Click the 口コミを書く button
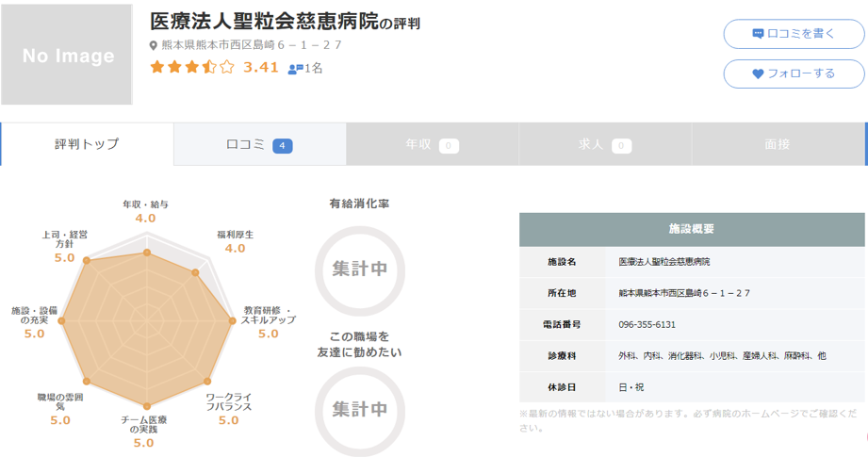The width and height of the screenshot is (868, 457). 794,34
